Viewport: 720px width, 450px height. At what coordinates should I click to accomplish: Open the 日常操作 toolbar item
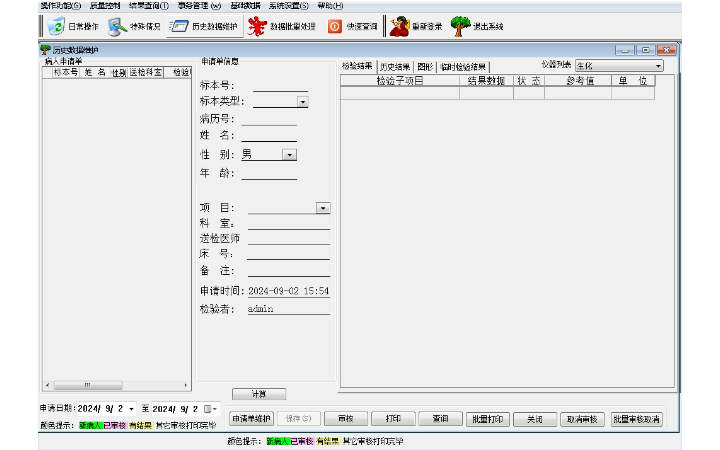(x=73, y=26)
